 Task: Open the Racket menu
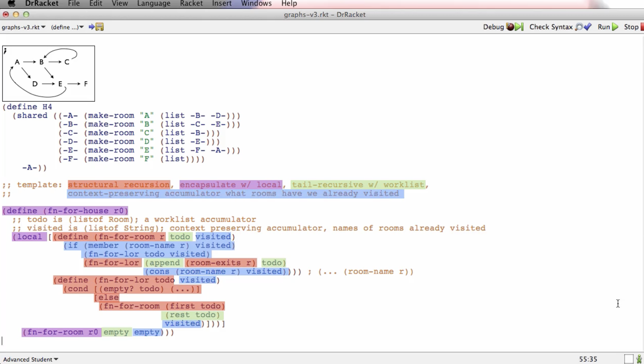tap(191, 3)
